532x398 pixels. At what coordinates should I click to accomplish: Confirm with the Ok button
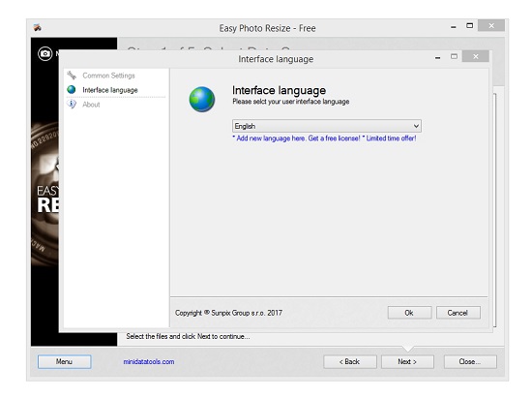(409, 313)
